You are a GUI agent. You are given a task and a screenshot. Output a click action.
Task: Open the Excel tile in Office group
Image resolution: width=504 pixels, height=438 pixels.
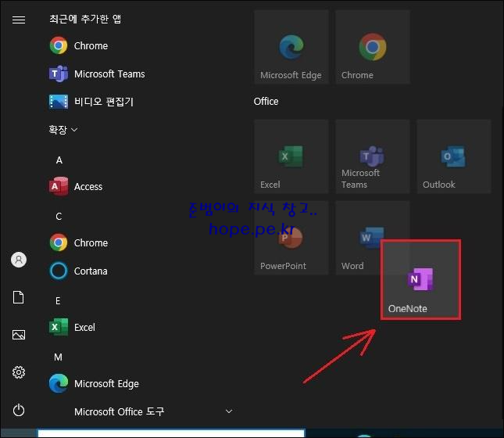pyautogui.click(x=291, y=156)
